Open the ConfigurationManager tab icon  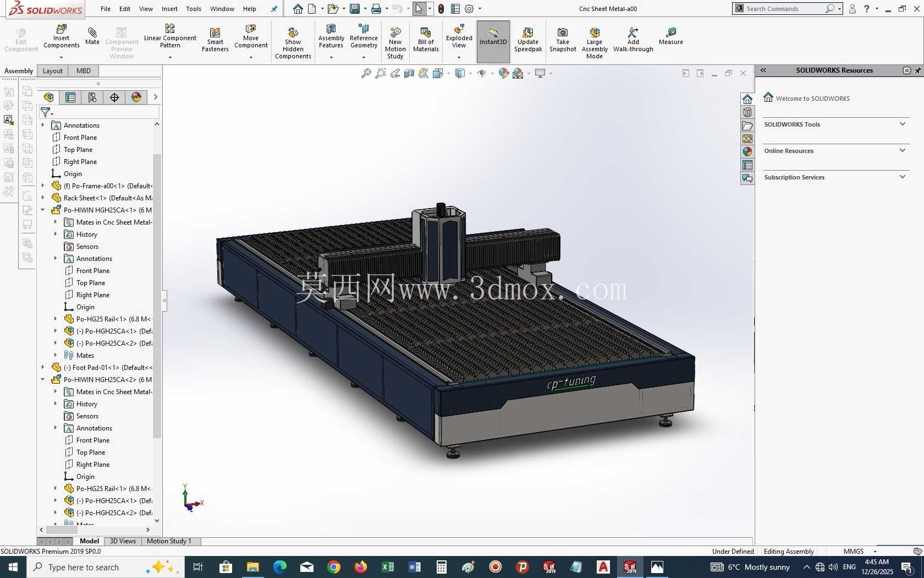[x=92, y=97]
